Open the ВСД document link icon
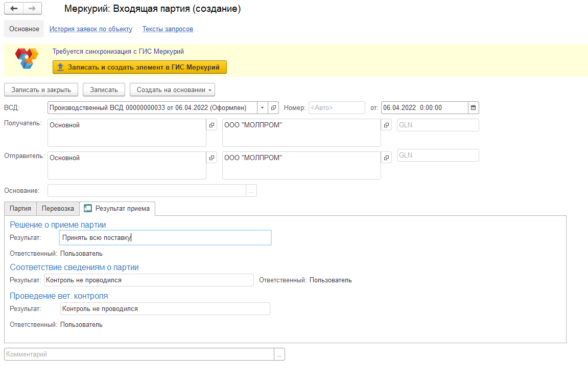The image size is (588, 379). (x=273, y=107)
